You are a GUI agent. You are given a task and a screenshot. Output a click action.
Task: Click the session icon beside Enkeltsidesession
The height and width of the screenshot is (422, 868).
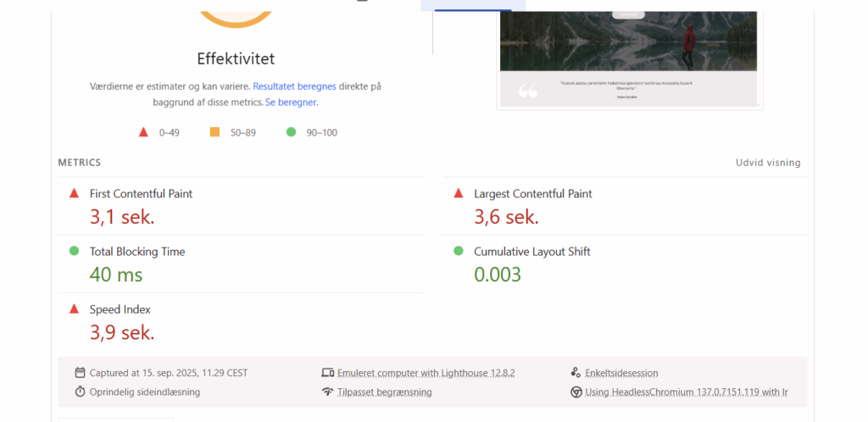[x=576, y=373]
